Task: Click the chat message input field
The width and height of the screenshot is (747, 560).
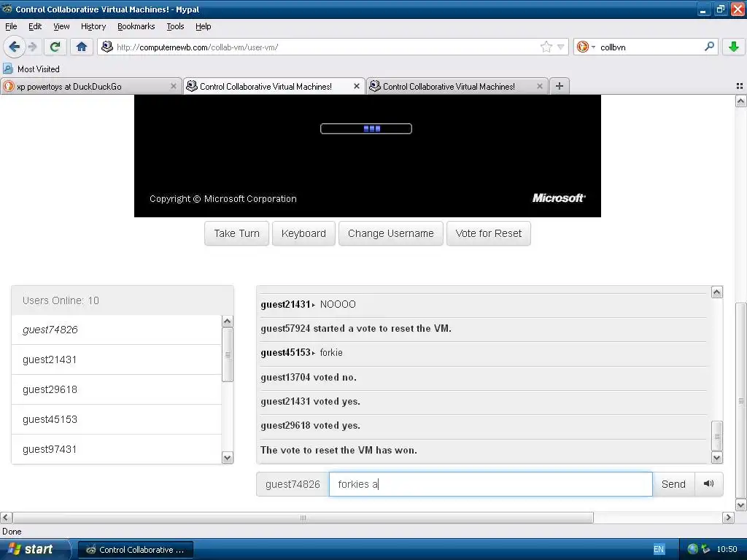Action: pos(490,484)
